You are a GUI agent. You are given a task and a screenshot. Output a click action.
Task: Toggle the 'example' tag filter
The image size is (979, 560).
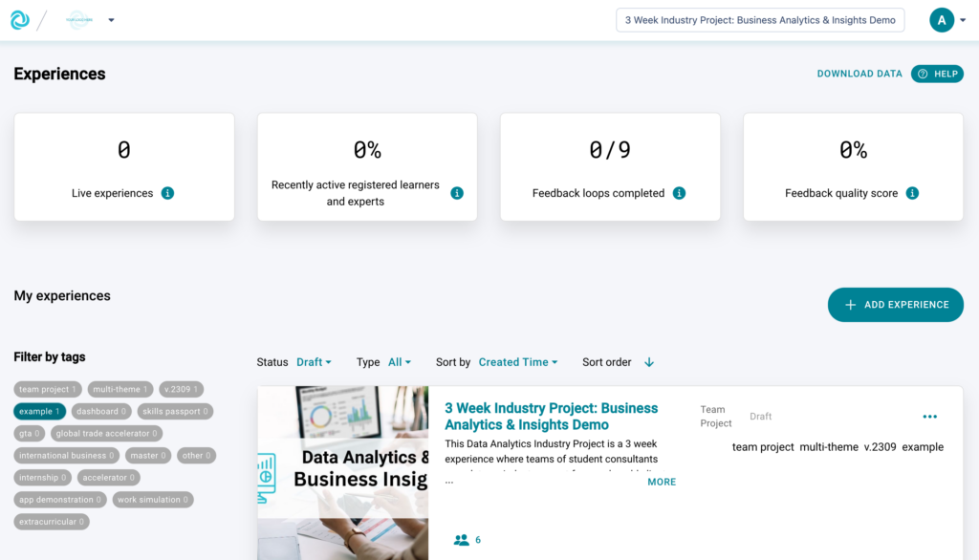(39, 412)
